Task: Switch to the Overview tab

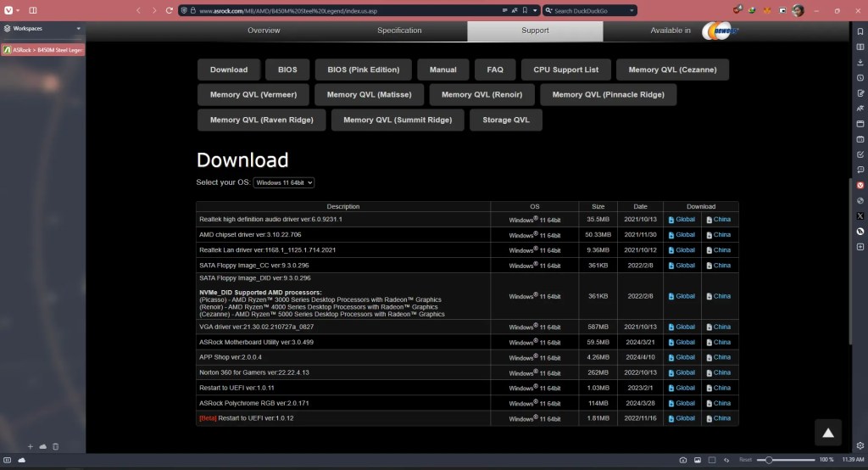Action: [x=264, y=31]
